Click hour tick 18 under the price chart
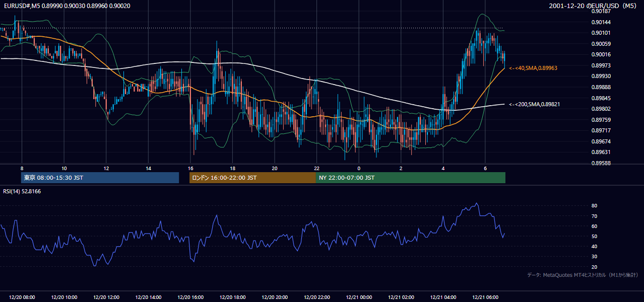 (x=233, y=168)
